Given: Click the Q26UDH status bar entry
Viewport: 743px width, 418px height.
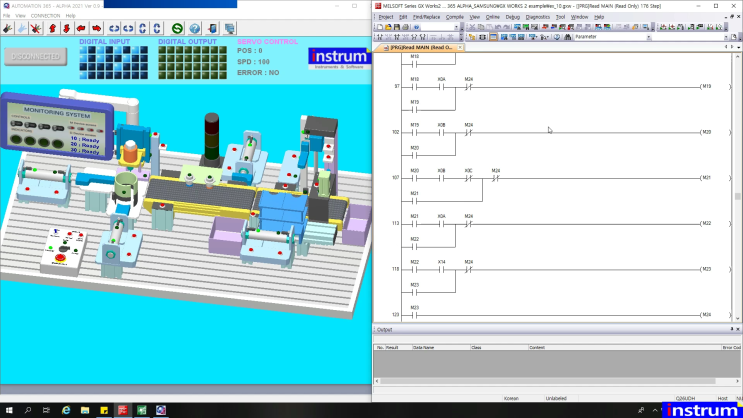Looking at the screenshot, I should [685, 399].
